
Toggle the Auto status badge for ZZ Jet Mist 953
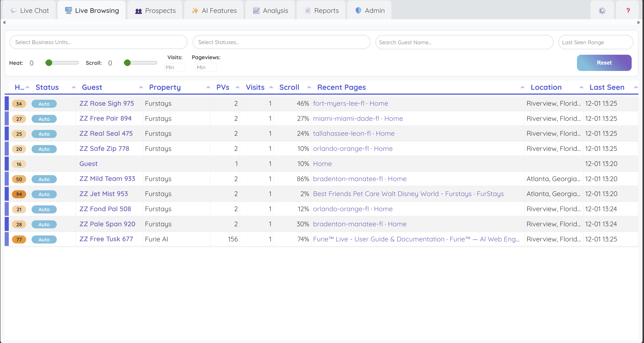coord(44,194)
